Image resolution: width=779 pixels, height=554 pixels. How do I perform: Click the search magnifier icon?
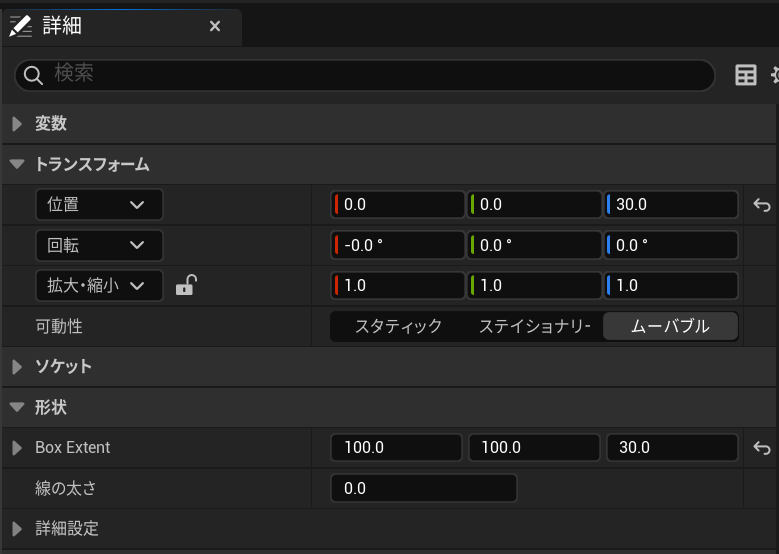pyautogui.click(x=34, y=75)
